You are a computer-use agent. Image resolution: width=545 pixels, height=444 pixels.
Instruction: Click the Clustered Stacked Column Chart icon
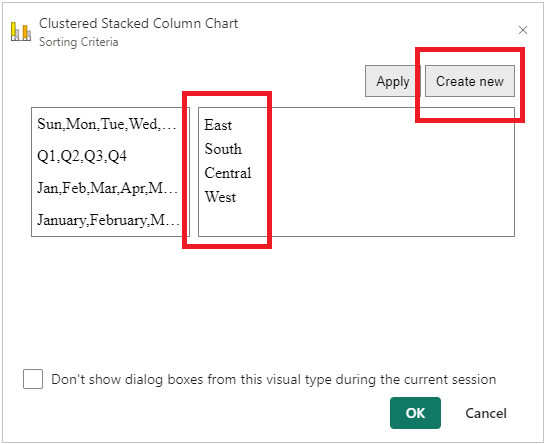[21, 31]
